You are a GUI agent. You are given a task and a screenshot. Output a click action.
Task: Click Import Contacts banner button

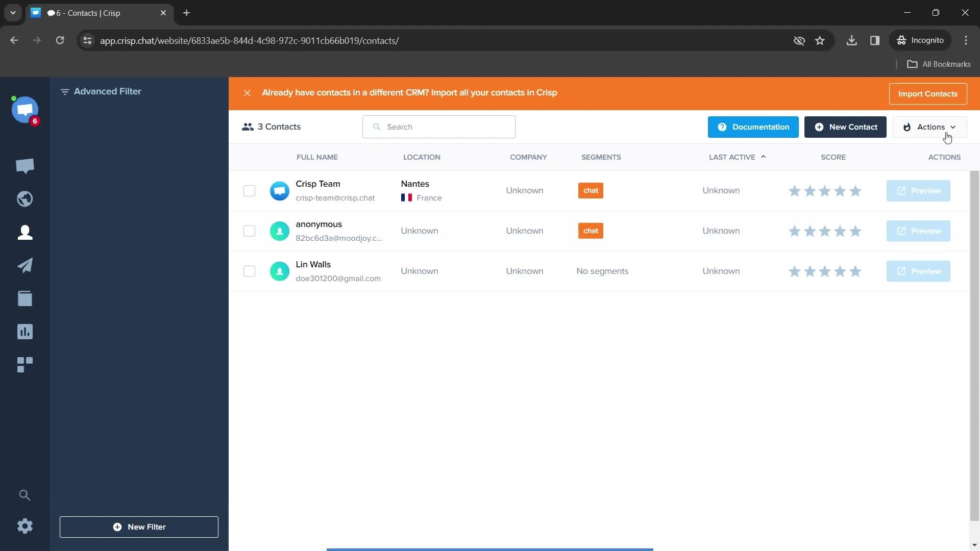pyautogui.click(x=928, y=93)
